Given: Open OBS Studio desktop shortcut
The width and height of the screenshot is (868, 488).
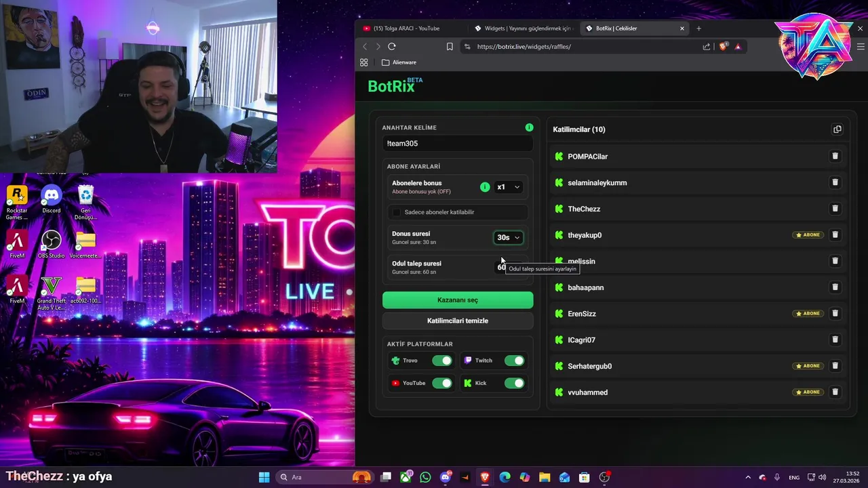Looking at the screenshot, I should click(52, 245).
